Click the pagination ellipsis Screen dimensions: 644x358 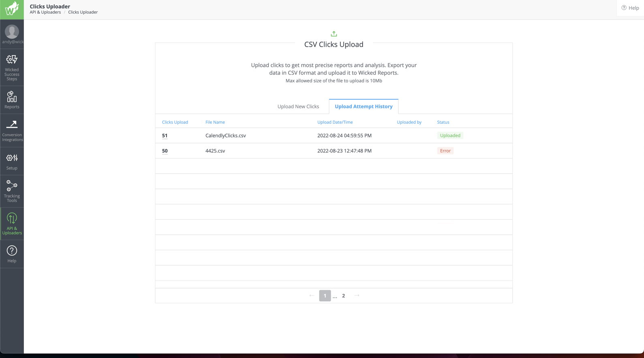tap(335, 297)
